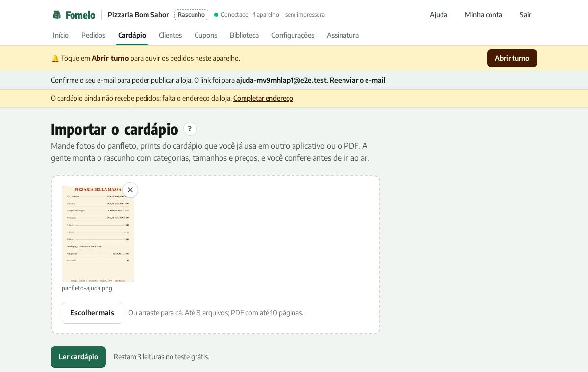Switch to the Clientes tab
This screenshot has width=588, height=372.
[x=170, y=35]
